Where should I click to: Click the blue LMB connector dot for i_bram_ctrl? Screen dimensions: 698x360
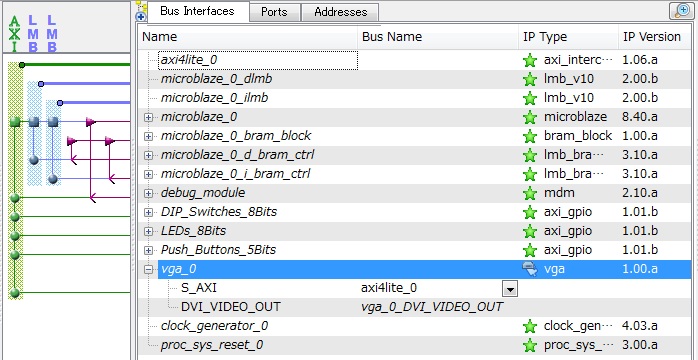point(53,179)
